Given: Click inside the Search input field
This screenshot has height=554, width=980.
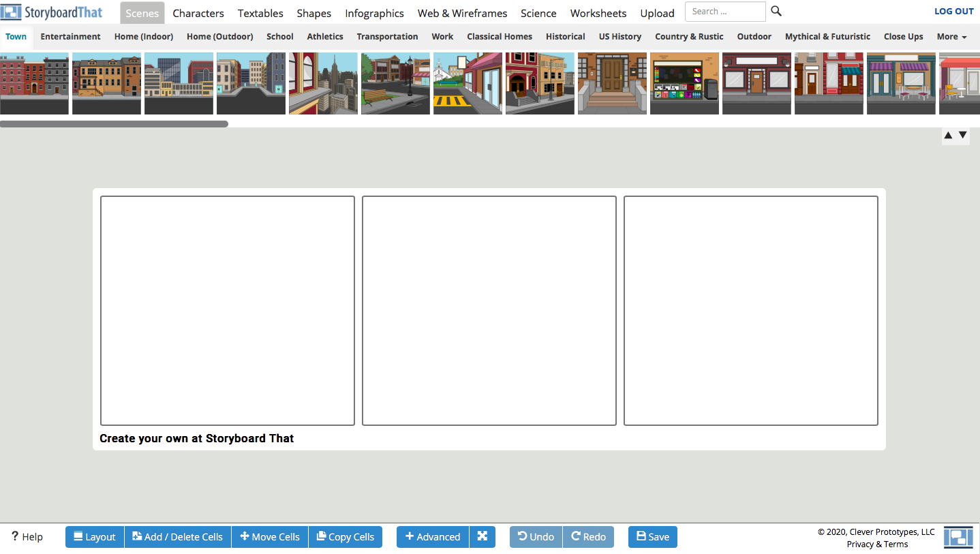Looking at the screenshot, I should coord(724,11).
